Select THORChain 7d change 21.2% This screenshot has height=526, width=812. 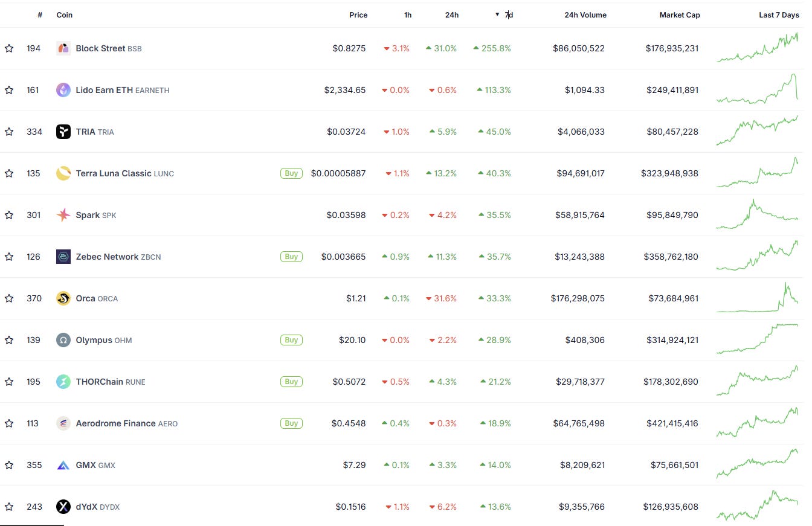pos(495,382)
